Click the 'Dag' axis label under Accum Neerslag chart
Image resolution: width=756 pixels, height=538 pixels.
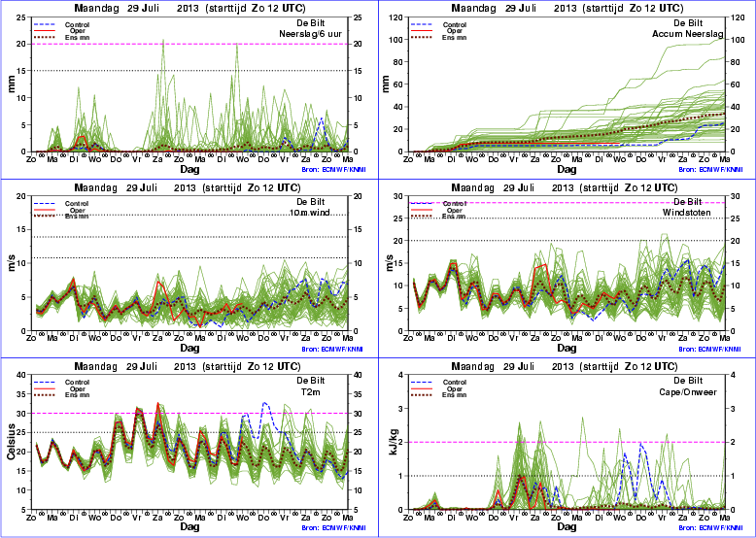[x=567, y=170]
